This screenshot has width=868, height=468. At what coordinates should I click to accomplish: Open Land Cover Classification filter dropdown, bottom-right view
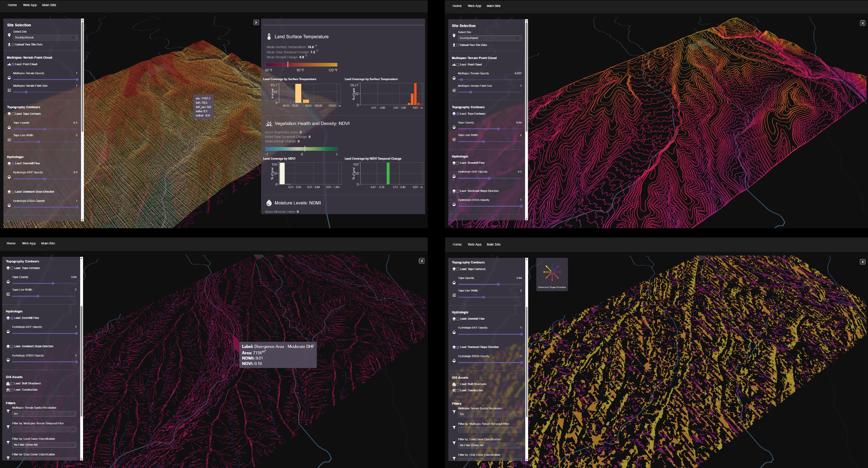pos(490,445)
